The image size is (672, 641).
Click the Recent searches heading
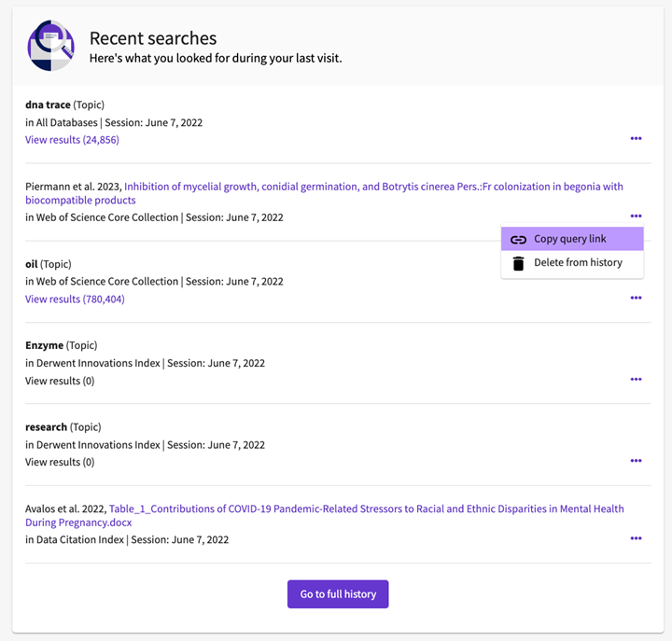(153, 38)
